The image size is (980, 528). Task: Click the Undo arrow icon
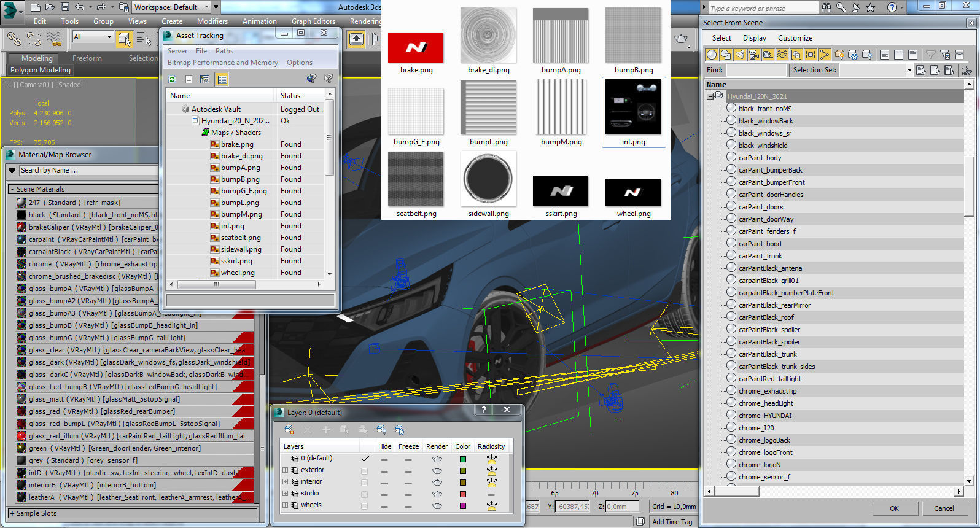click(80, 7)
